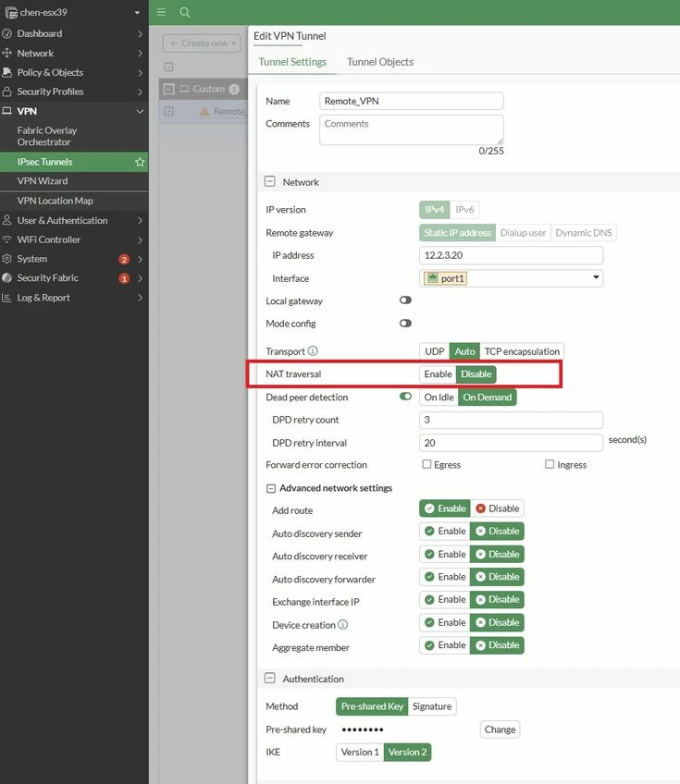
Task: Click the Comments text area
Action: point(412,130)
